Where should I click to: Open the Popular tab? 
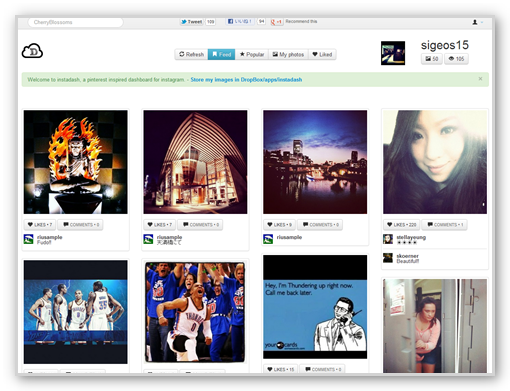click(x=252, y=54)
